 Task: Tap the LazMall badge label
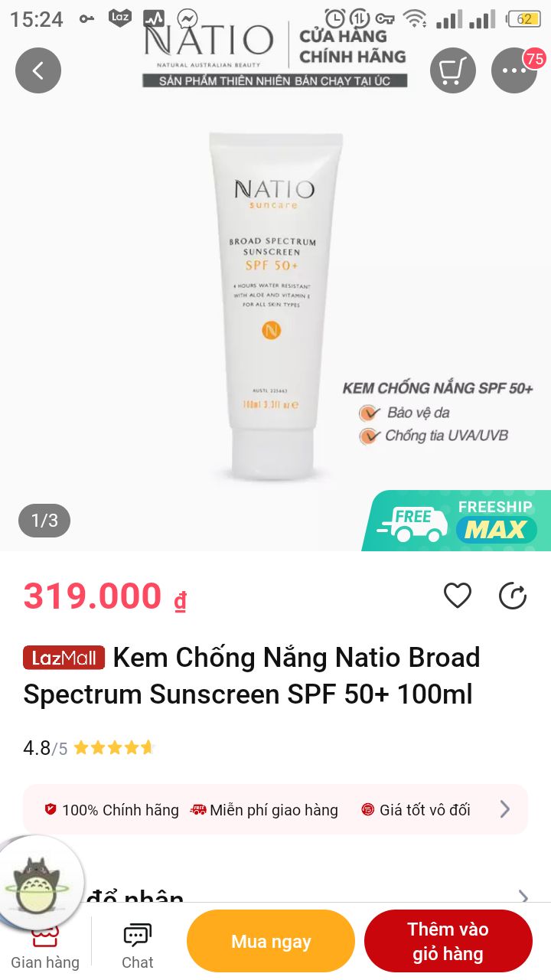(x=64, y=658)
